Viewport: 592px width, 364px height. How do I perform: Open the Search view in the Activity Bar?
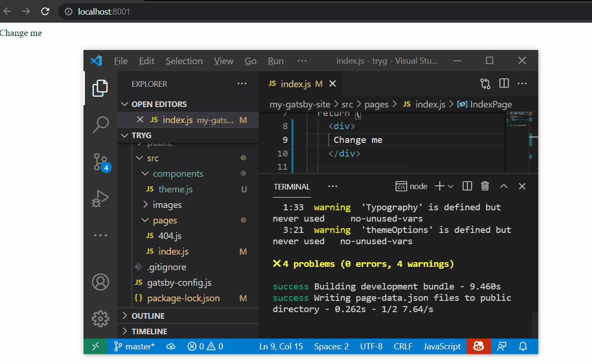pos(100,124)
